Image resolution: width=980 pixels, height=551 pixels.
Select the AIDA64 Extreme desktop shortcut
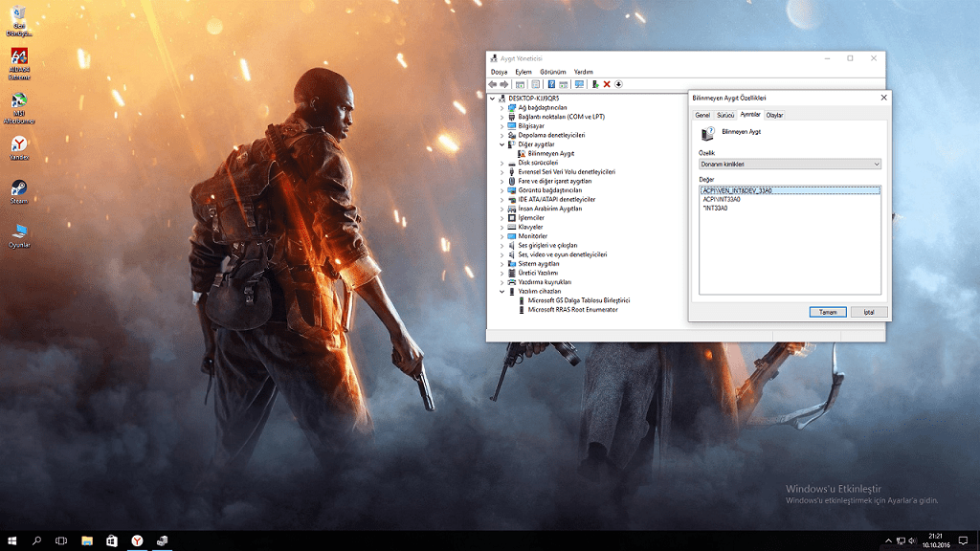pyautogui.click(x=19, y=64)
